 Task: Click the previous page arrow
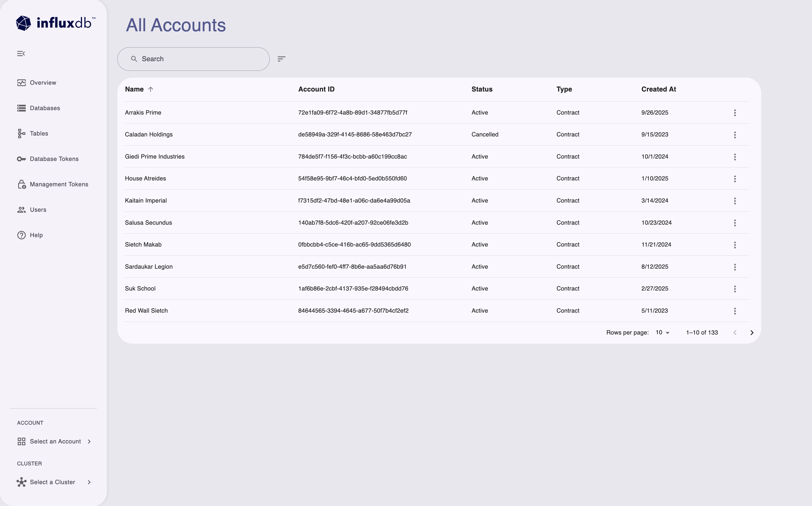735,332
